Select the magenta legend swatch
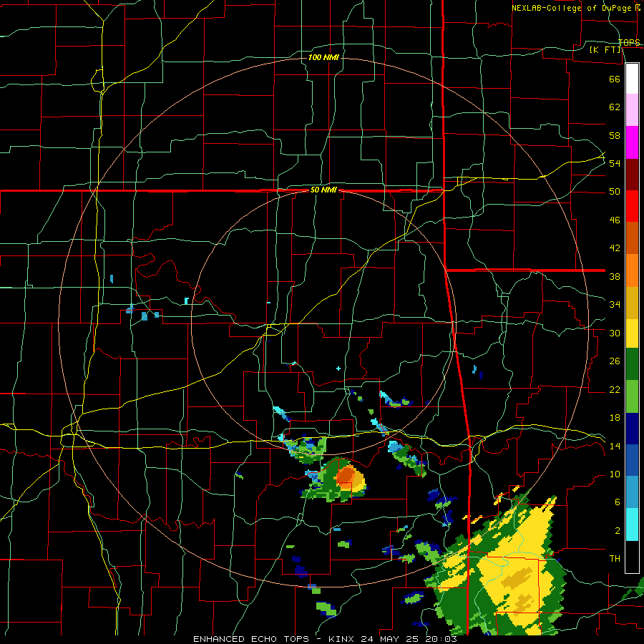 632,142
